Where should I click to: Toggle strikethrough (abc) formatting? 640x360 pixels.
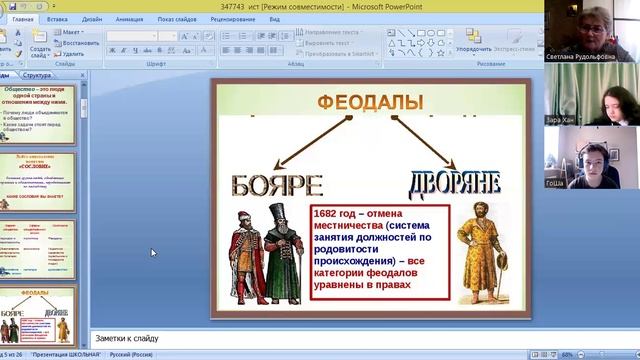tap(147, 50)
